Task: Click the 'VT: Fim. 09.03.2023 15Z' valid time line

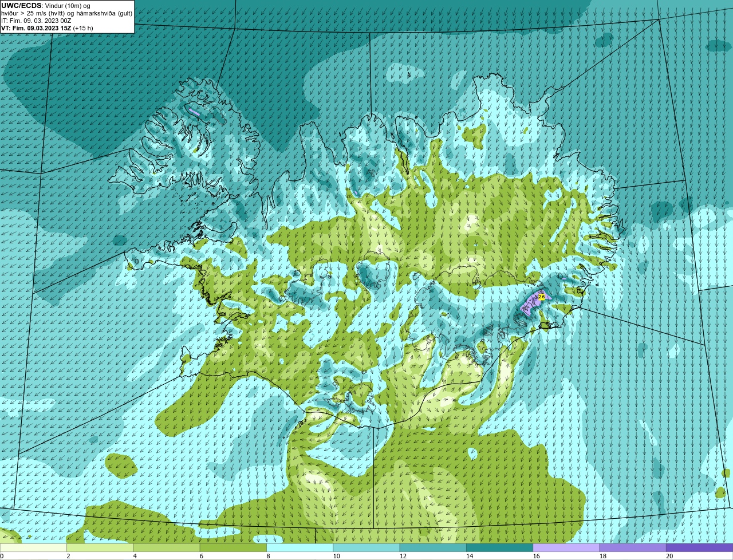Action: pyautogui.click(x=37, y=28)
